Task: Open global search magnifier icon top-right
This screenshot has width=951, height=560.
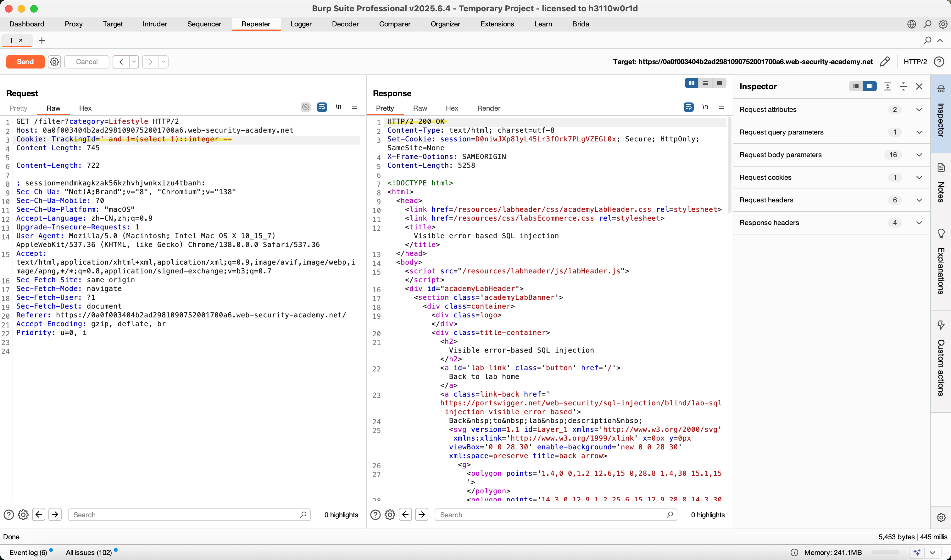Action: pyautogui.click(x=927, y=24)
